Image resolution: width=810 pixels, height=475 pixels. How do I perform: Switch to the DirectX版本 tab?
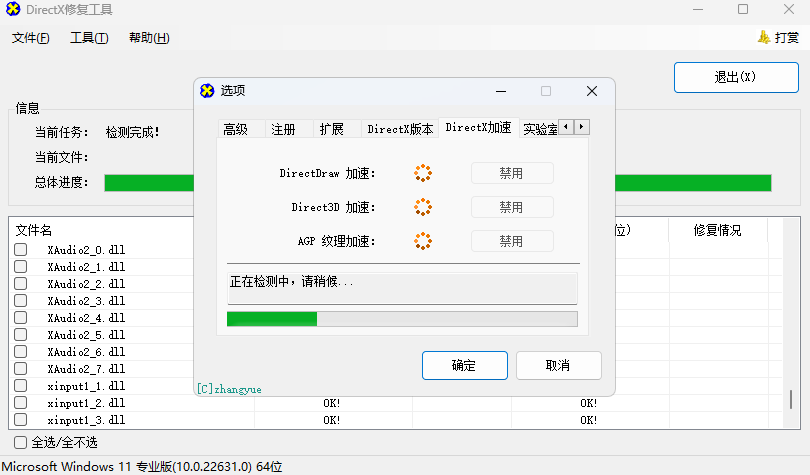[x=400, y=129]
